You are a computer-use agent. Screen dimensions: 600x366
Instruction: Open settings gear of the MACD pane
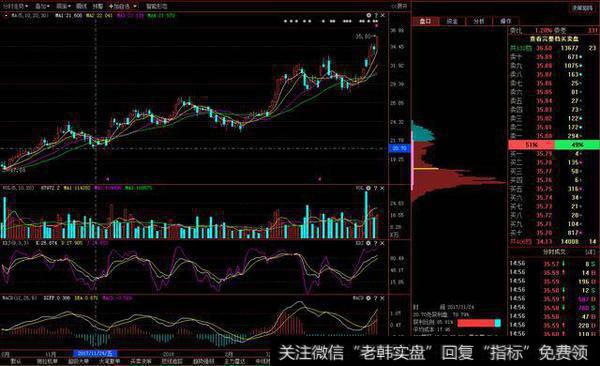[x=368, y=298]
